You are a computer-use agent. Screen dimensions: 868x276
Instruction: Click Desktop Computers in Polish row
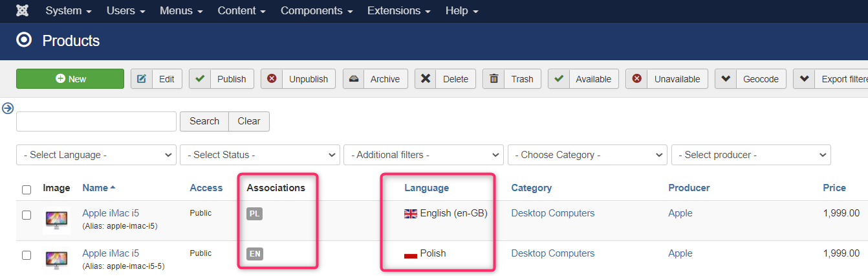[553, 253]
